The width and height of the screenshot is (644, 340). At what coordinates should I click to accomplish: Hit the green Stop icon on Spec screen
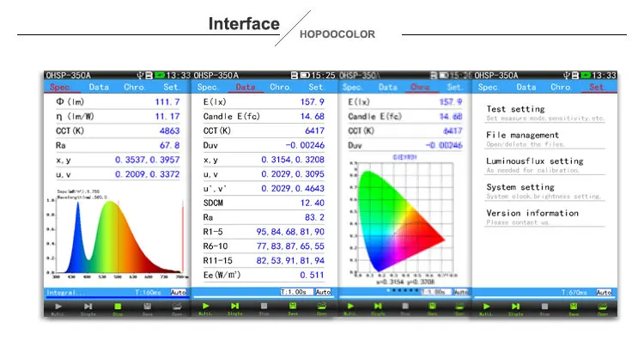pyautogui.click(x=118, y=307)
